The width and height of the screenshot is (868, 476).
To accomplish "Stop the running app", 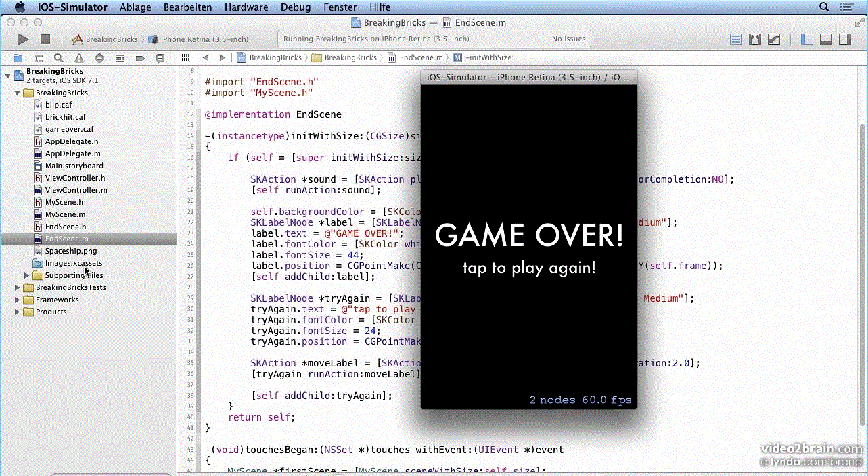I will pyautogui.click(x=45, y=40).
